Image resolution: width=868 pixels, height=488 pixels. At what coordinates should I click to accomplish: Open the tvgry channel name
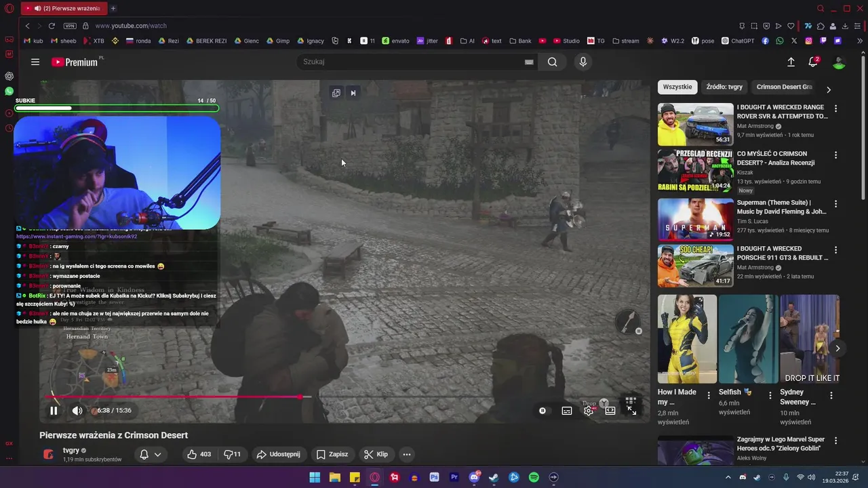pos(71,450)
